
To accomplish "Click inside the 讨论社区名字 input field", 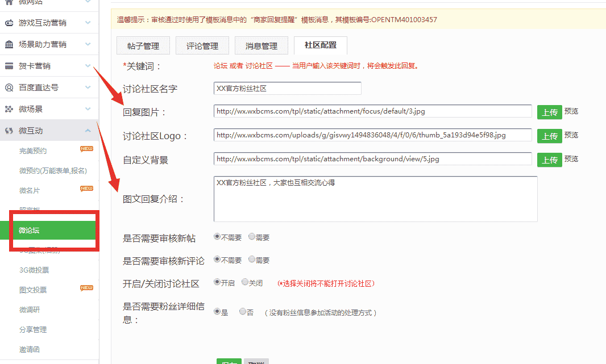I will 287,88.
